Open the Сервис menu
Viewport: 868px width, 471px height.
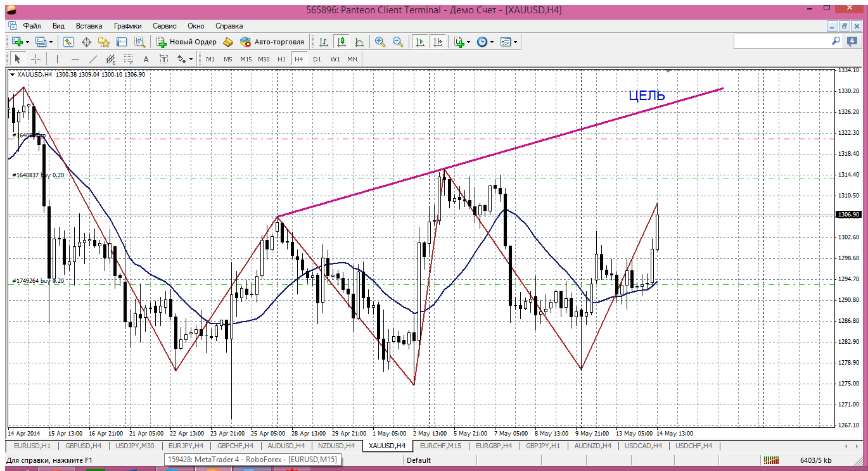coord(164,26)
